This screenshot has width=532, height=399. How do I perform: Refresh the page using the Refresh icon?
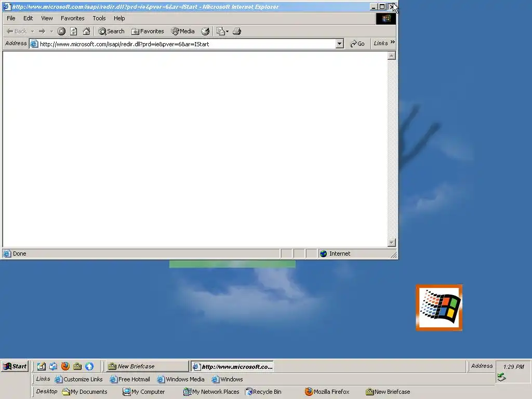click(74, 31)
